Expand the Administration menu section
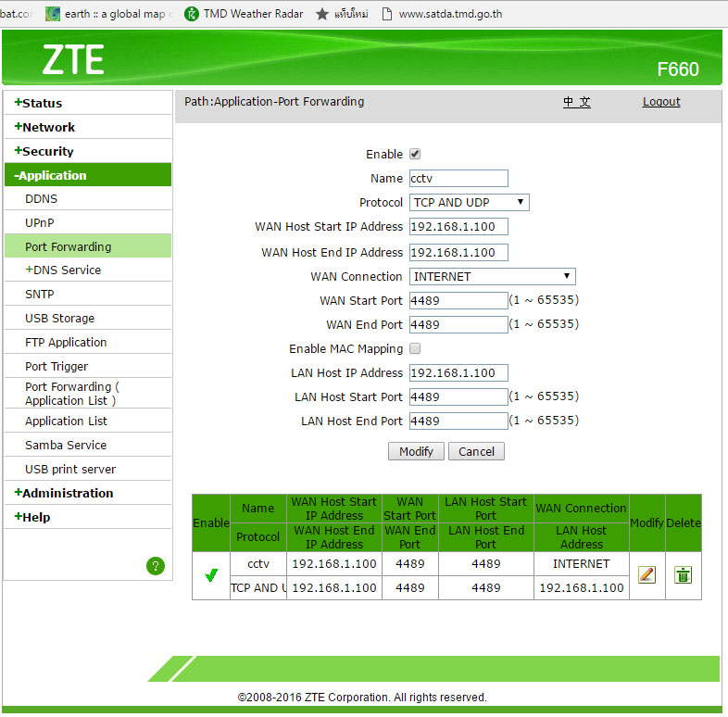Screen dimensions: 728x717 click(x=64, y=493)
